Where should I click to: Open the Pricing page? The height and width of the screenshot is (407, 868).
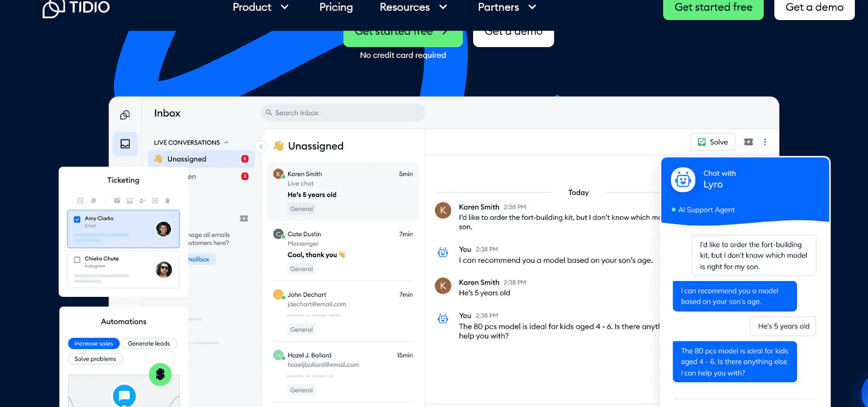pyautogui.click(x=336, y=7)
